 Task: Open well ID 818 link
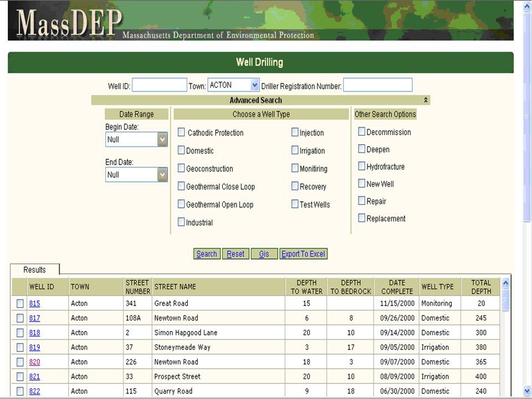[34, 332]
